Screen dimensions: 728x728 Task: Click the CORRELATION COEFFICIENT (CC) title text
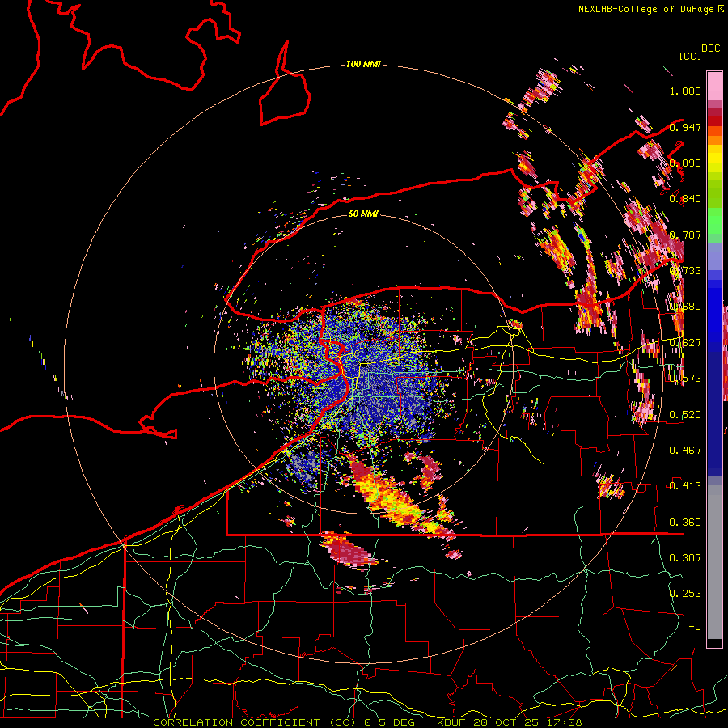click(255, 722)
